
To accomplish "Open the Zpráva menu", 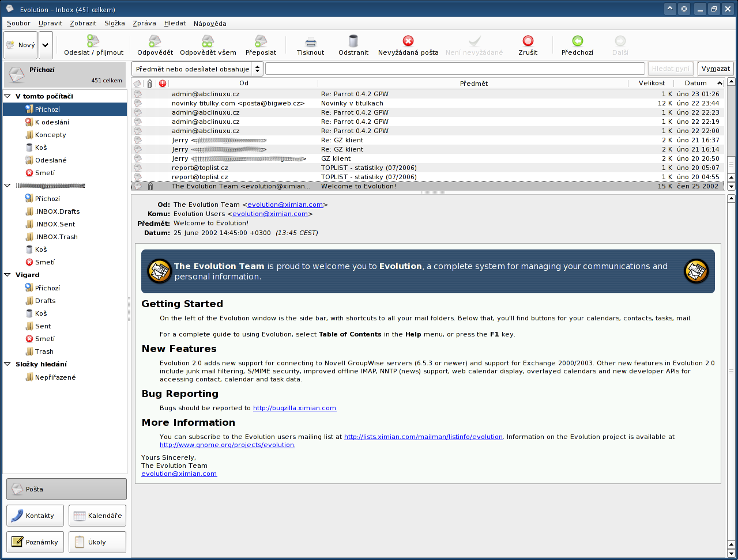I will pyautogui.click(x=144, y=24).
